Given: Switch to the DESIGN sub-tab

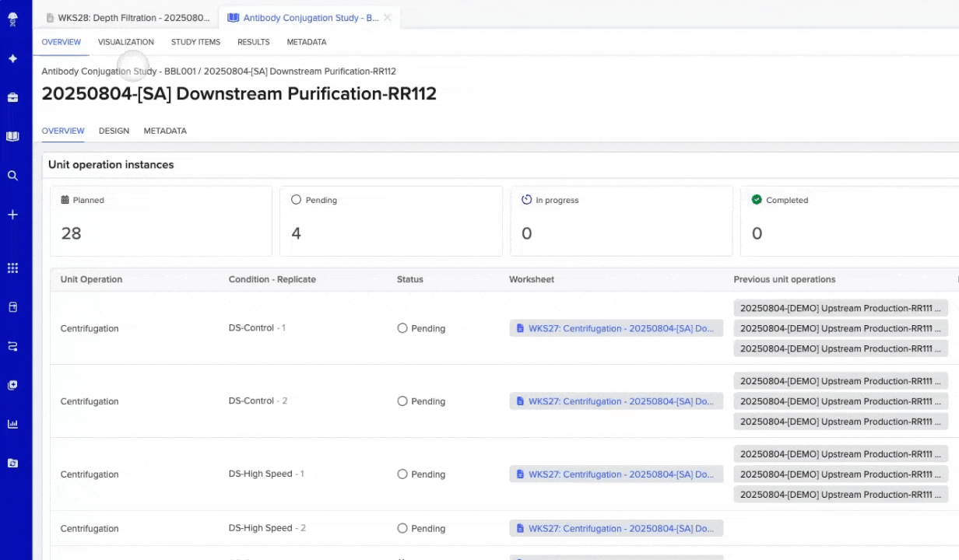Looking at the screenshot, I should 114,131.
